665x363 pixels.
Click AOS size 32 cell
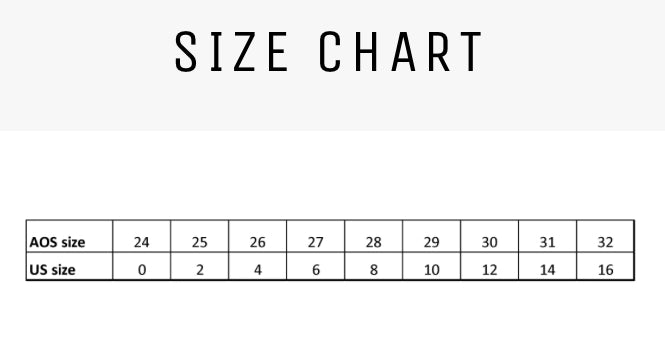606,236
